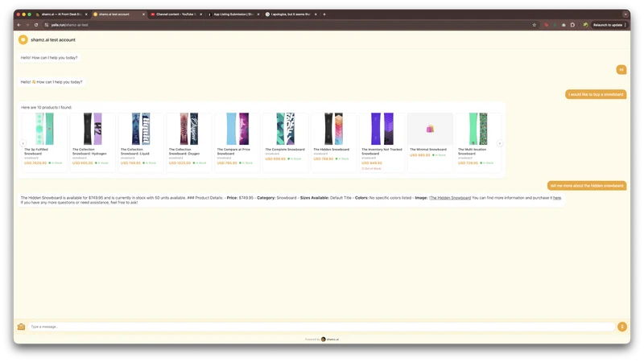Close the first shamz.ai Front Desk tab
The height and width of the screenshot is (362, 644).
click(86, 14)
